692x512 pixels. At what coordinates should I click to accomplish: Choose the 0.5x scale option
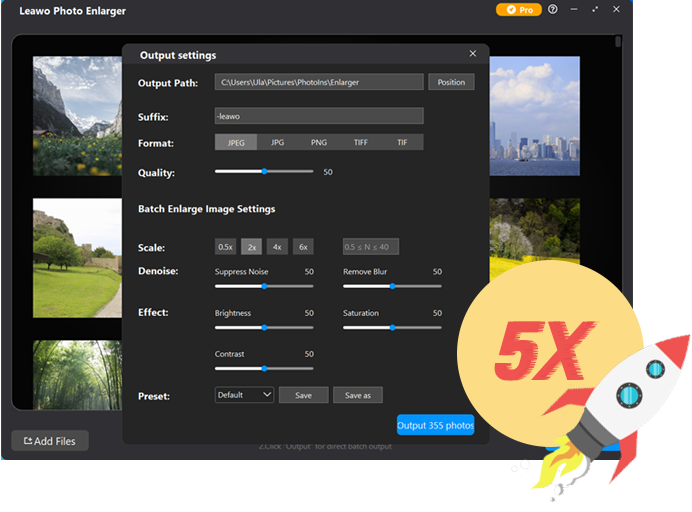coord(225,247)
